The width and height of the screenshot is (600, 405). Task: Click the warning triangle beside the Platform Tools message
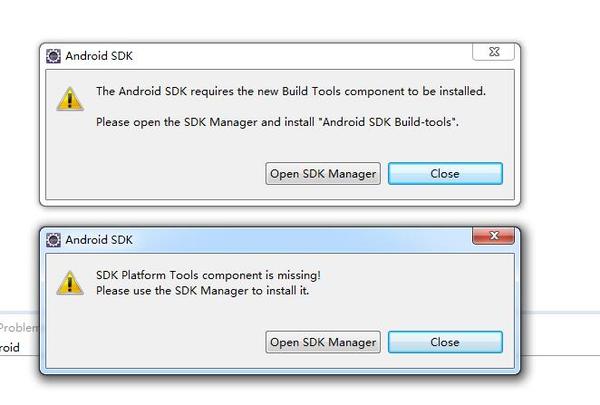[x=70, y=283]
